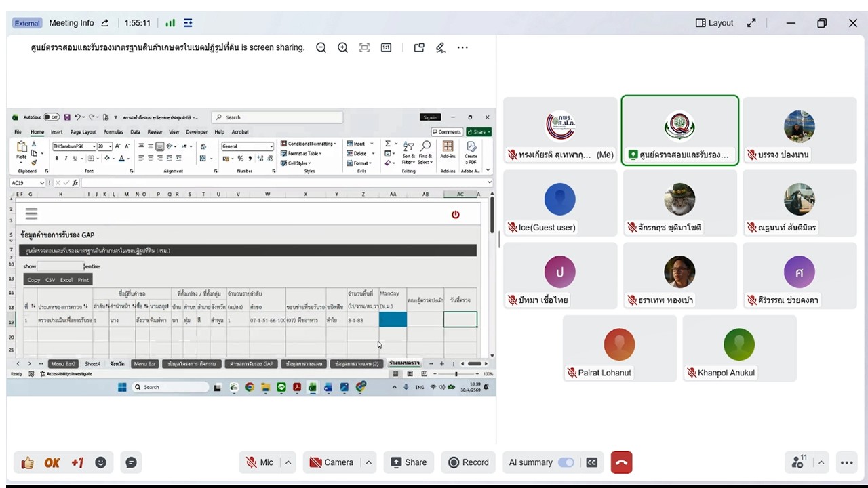This screenshot has height=488, width=868.
Task: Open the participants list arrow
Action: 821,462
